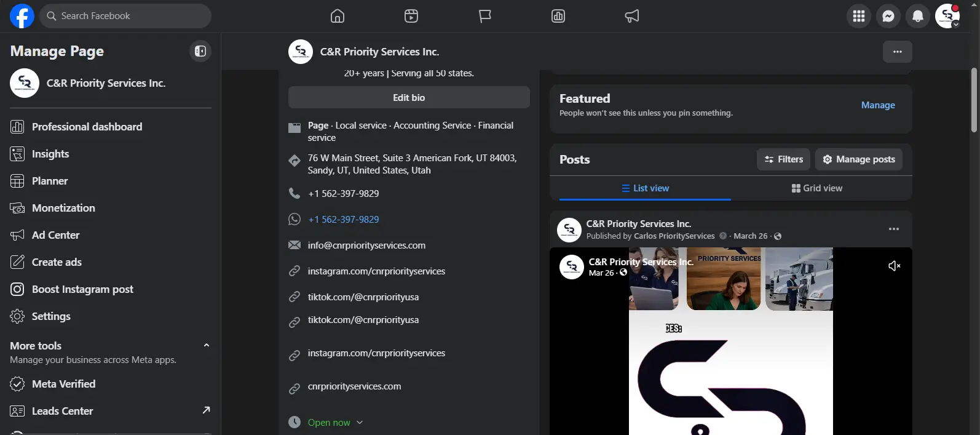
Task: Click the page category folder icon
Action: click(294, 128)
